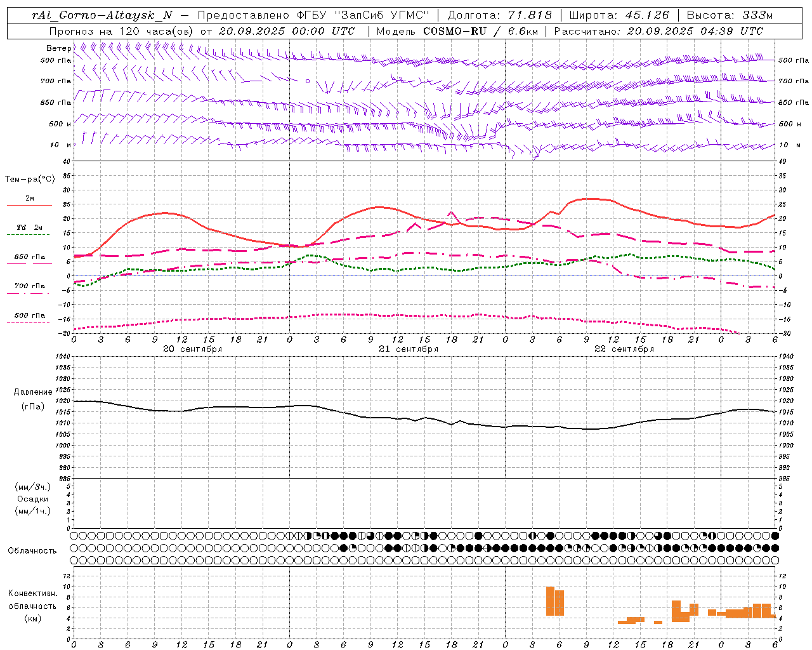Click the date label 22 сентября
Image resolution: width=812 pixels, height=650 pixels.
coord(624,349)
